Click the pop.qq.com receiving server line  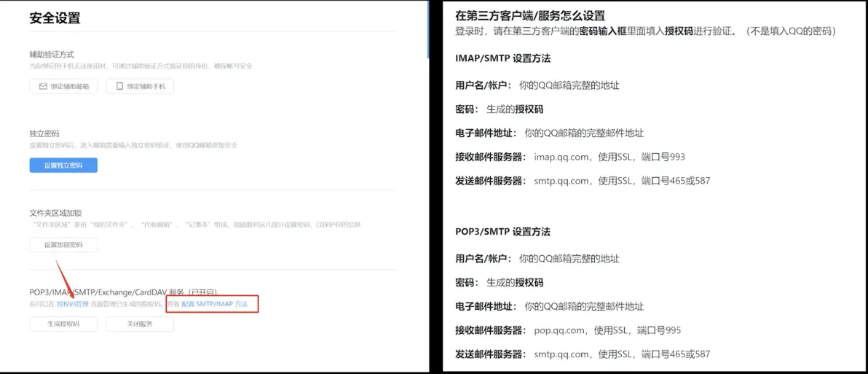[x=568, y=330]
